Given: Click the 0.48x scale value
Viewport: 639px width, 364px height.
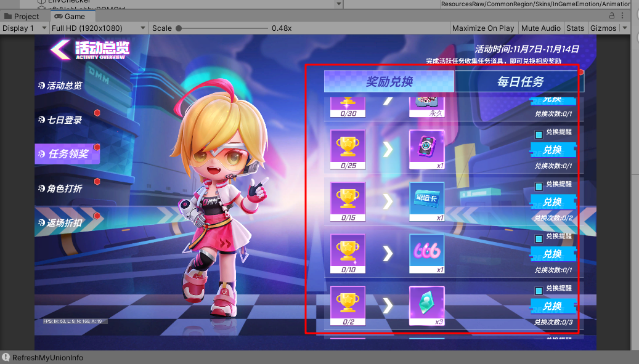Looking at the screenshot, I should (x=282, y=28).
